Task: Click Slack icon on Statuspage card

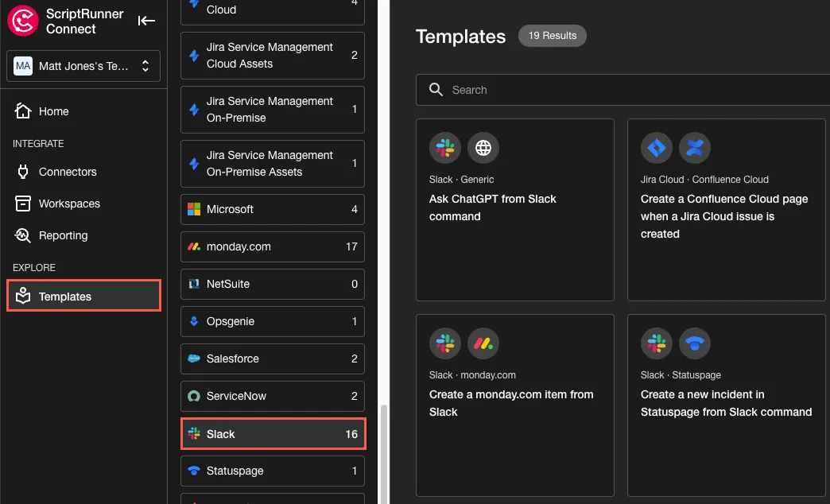Action: pos(657,343)
